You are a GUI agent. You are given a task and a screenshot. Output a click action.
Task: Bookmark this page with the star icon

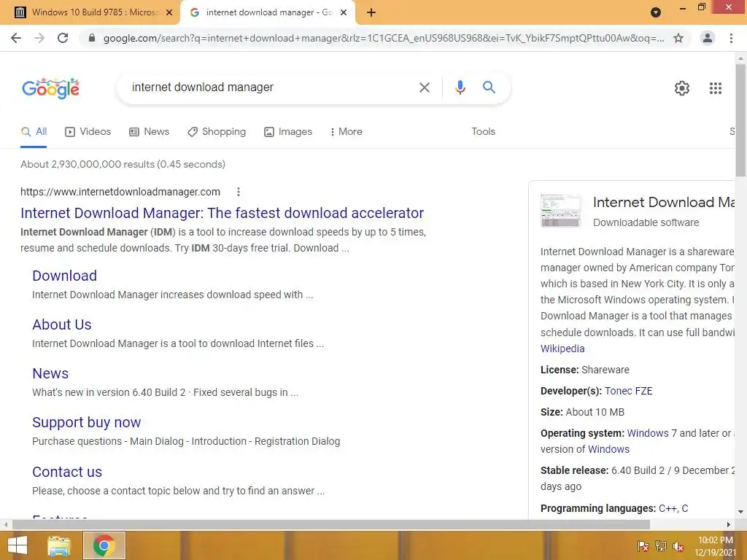tap(678, 38)
